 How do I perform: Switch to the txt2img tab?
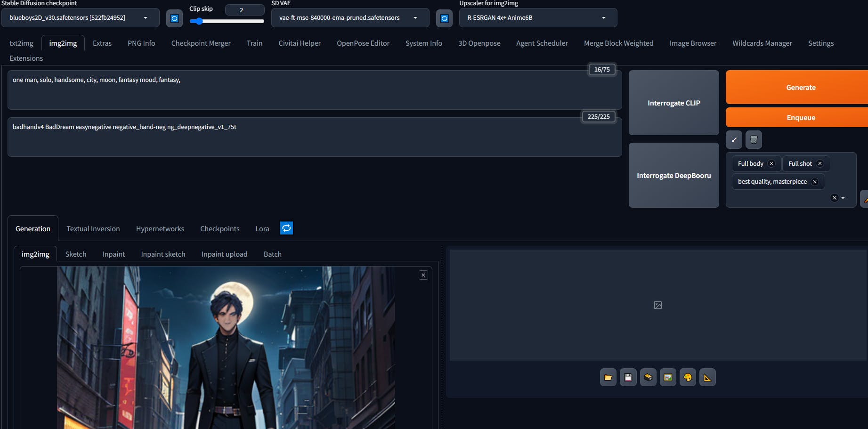click(21, 43)
